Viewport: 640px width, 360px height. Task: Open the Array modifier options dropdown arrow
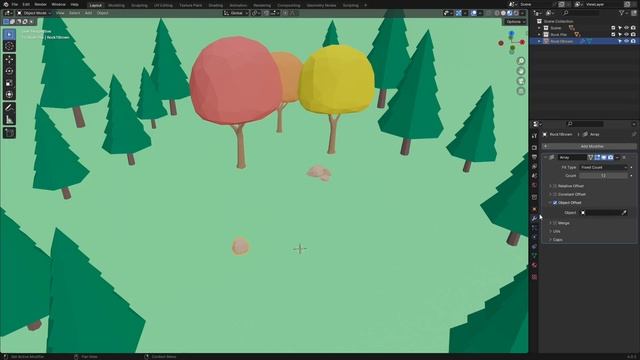[617, 158]
